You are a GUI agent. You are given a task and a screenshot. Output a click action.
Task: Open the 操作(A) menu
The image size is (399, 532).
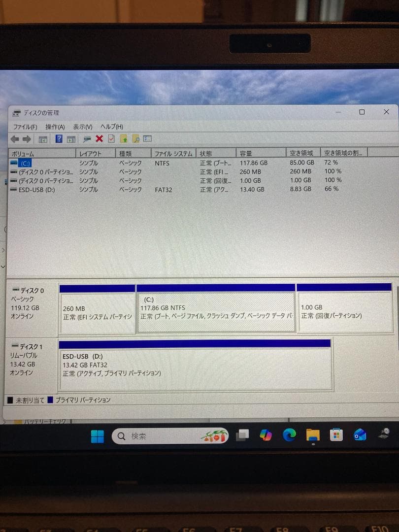click(x=55, y=127)
